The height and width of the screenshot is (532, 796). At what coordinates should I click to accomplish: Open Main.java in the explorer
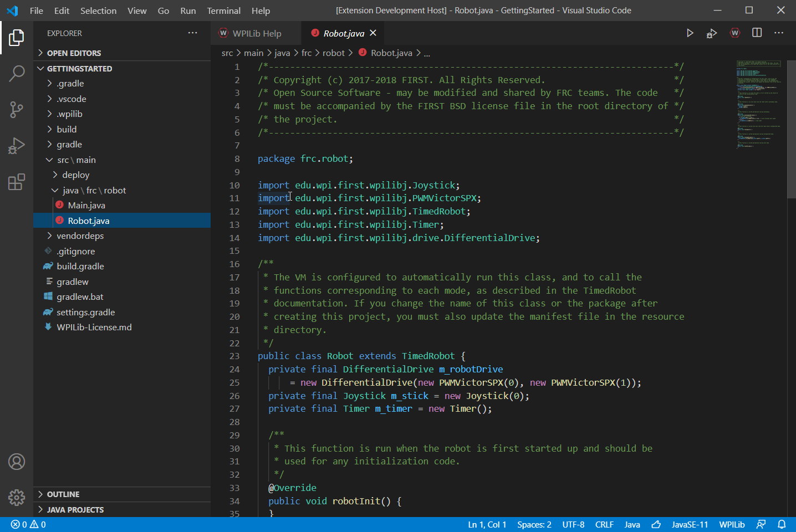click(122, 205)
